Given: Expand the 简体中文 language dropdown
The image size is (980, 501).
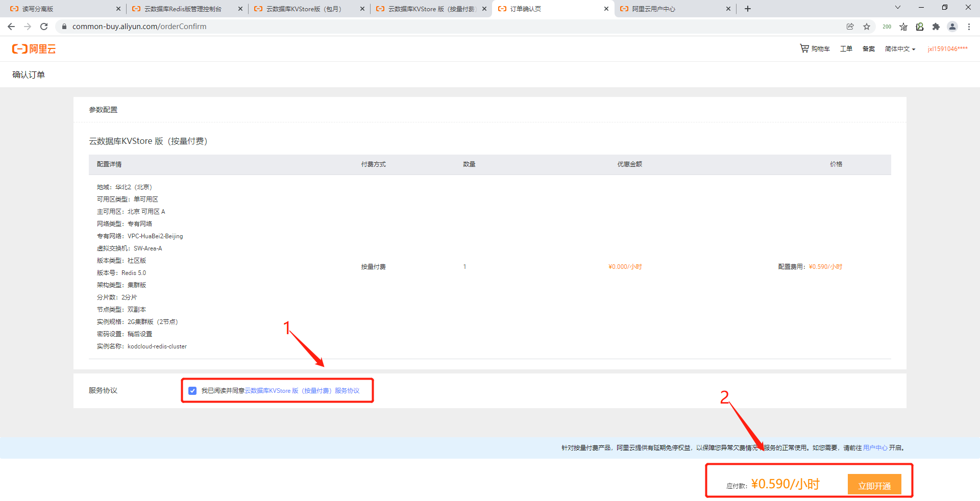Looking at the screenshot, I should pos(900,49).
